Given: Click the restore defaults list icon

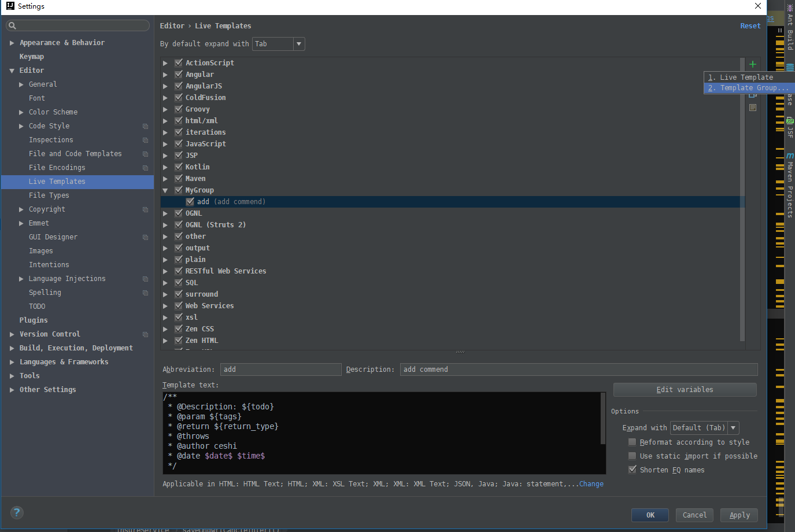Looking at the screenshot, I should (x=752, y=108).
